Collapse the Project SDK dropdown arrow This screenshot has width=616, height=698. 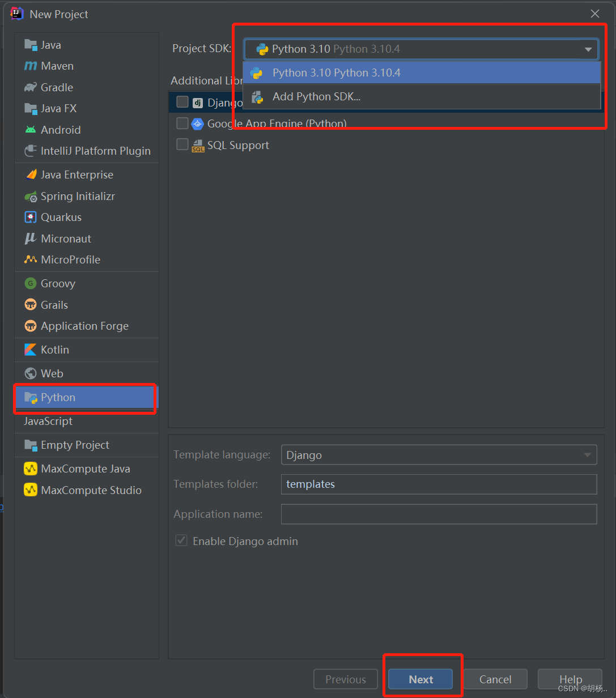click(x=588, y=49)
